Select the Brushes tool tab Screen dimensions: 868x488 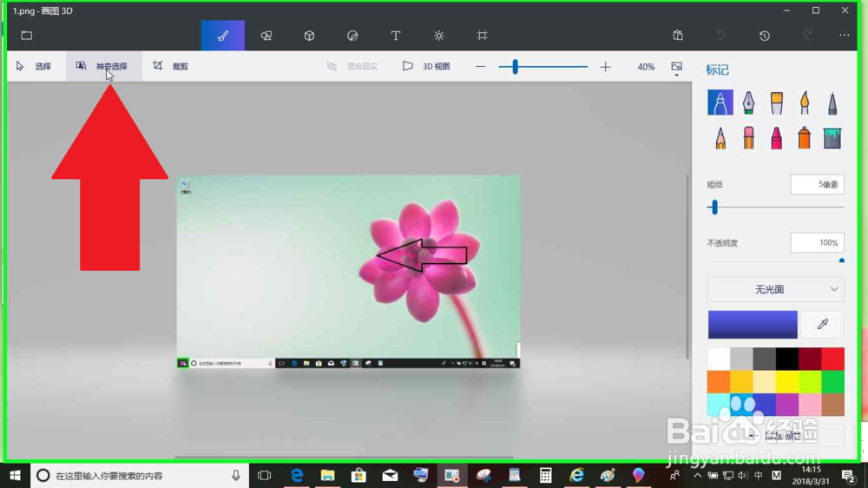(x=223, y=36)
